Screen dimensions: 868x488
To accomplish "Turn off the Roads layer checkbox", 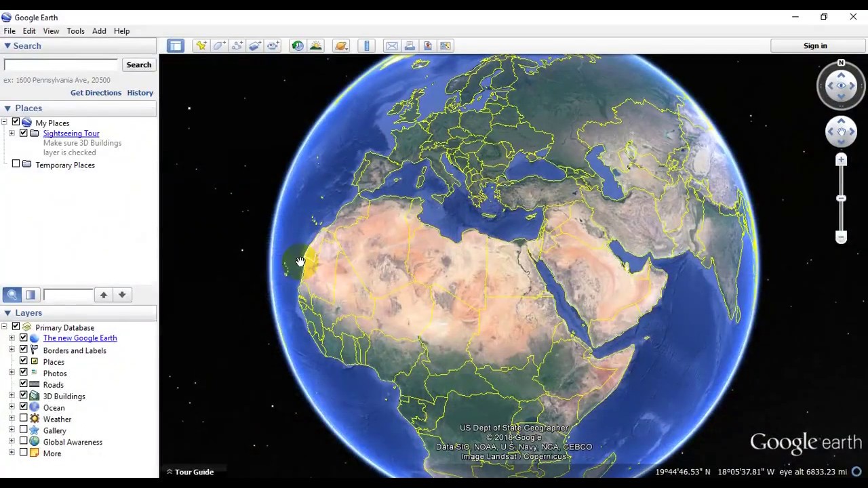I will click(23, 384).
